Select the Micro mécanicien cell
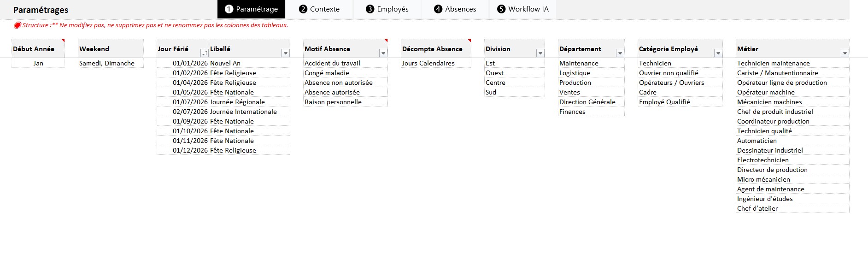This screenshot has width=868, height=260. pyautogui.click(x=792, y=179)
